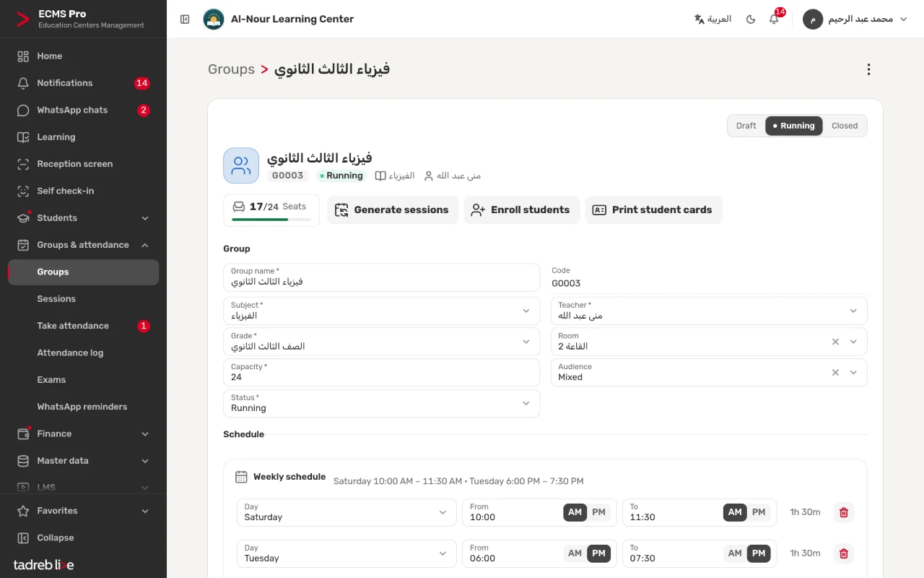Switch language to العربية

point(712,20)
